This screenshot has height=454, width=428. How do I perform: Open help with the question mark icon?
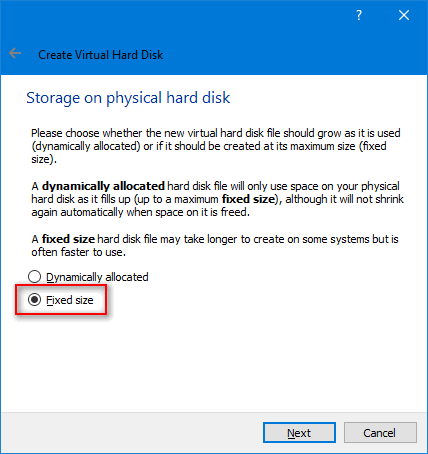pyautogui.click(x=359, y=15)
